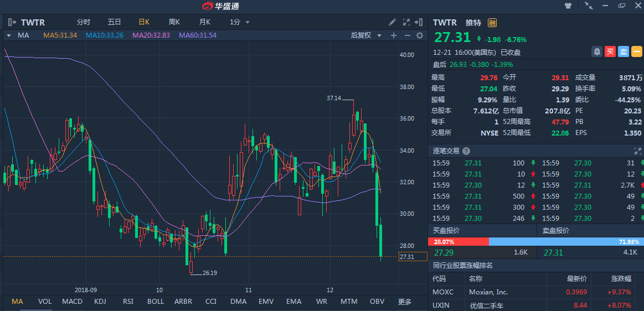Click the fullscreen chart icon
The image size is (644, 311).
coord(406,22)
